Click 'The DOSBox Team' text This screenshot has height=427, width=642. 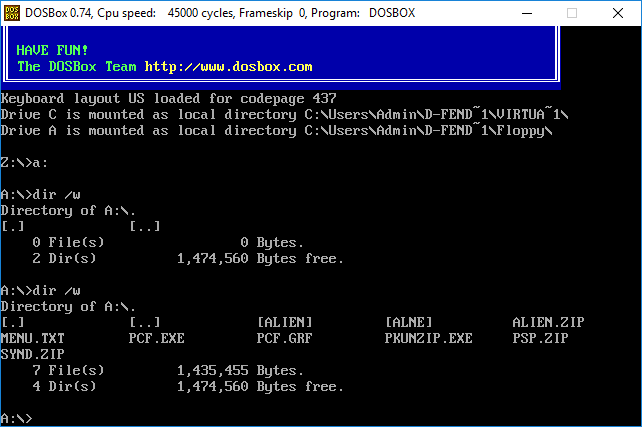77,66
